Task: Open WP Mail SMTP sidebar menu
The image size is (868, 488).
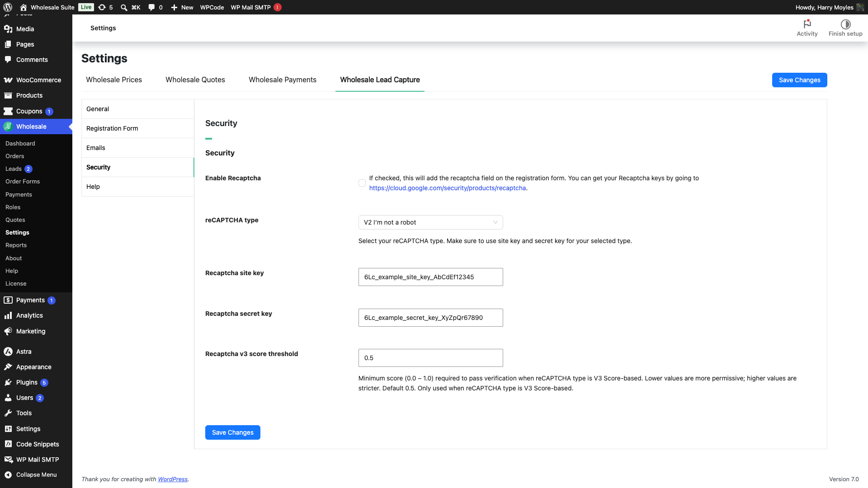Action: pos(36,460)
